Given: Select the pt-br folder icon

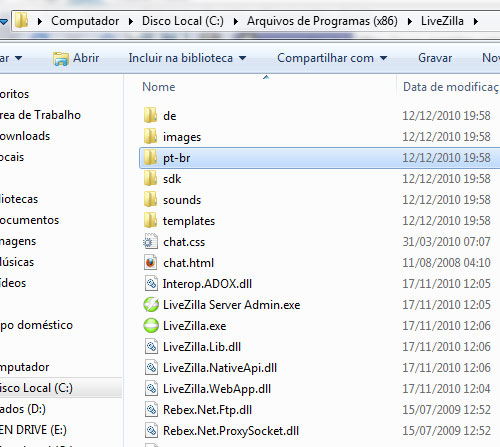Looking at the screenshot, I should click(x=150, y=157).
